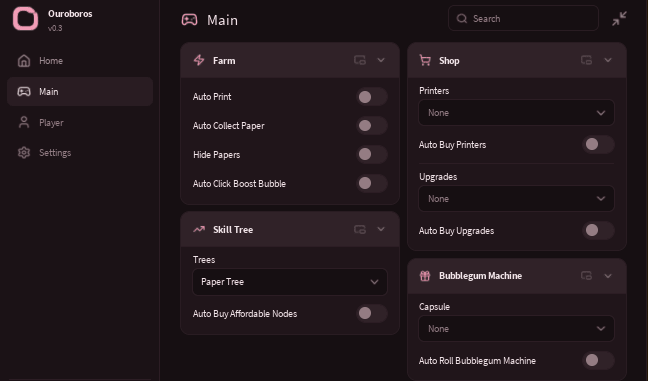The height and width of the screenshot is (381, 648).
Task: Click the Settings gear icon in sidebar
Action: (x=24, y=152)
